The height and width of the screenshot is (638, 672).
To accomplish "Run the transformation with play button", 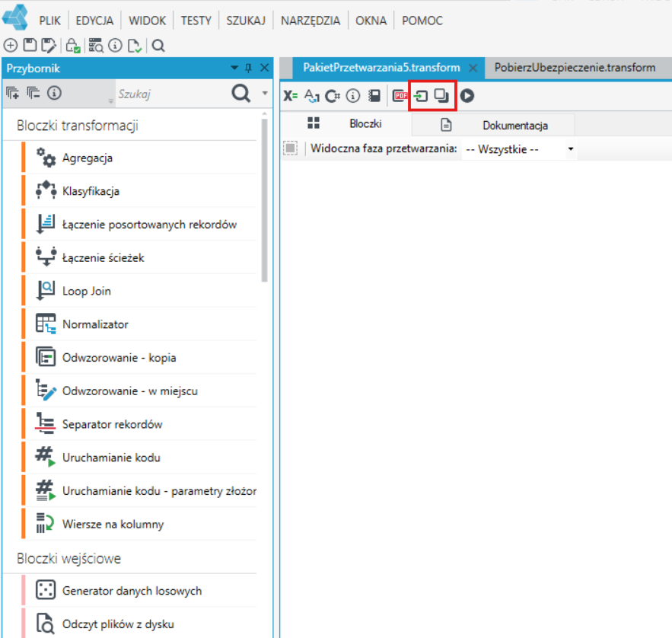I will pos(467,96).
